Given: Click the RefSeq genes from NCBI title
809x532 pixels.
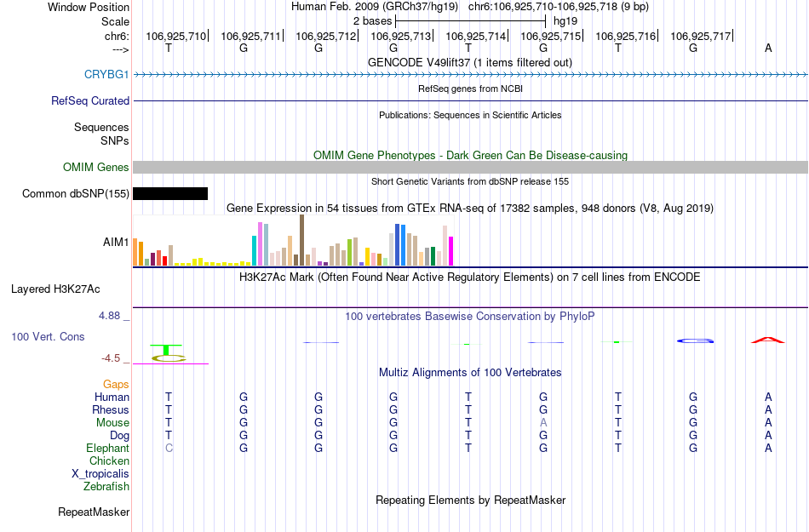Looking at the screenshot, I should (x=471, y=89).
